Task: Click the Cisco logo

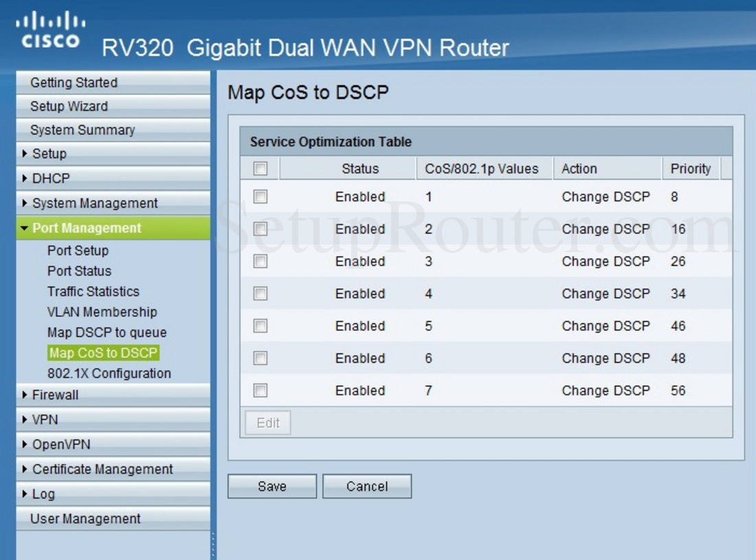Action: pyautogui.click(x=50, y=30)
